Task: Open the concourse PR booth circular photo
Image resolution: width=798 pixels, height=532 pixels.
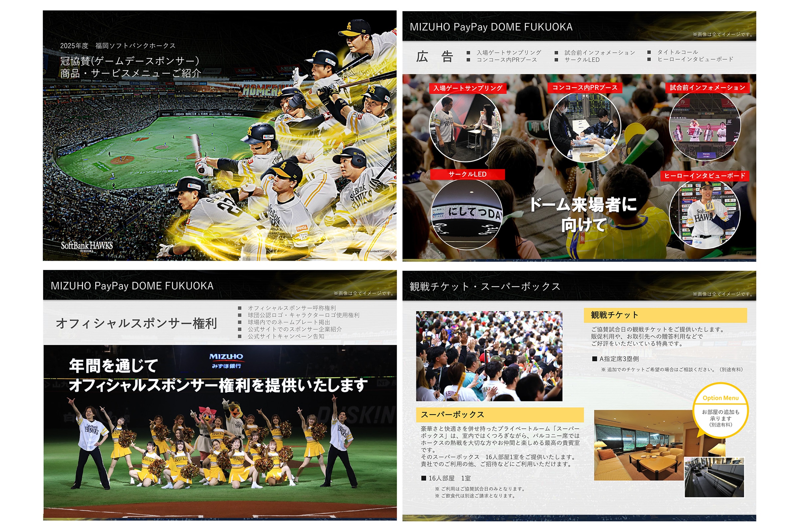Action: click(585, 127)
